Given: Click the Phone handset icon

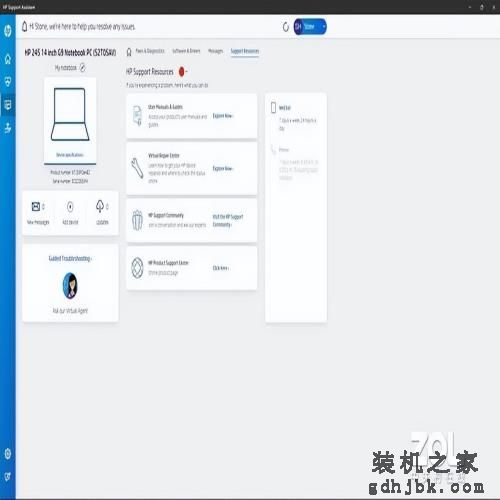Looking at the screenshot, I should (273, 150).
